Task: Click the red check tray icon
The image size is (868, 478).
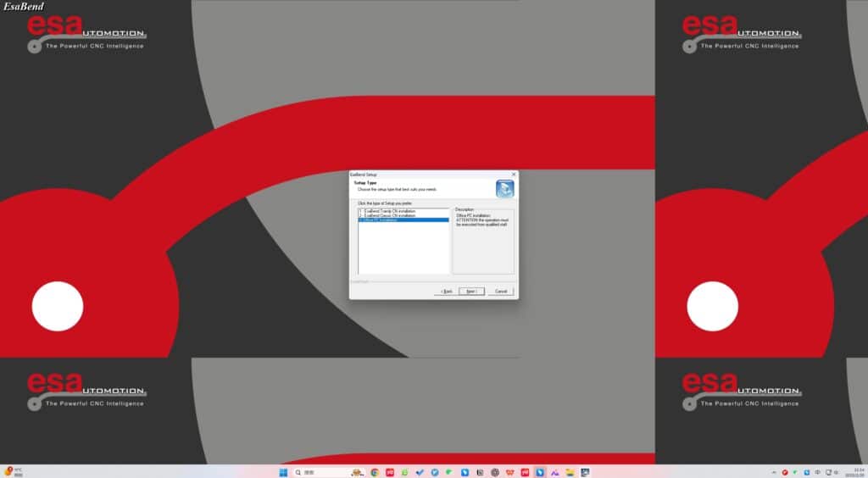Action: pyautogui.click(x=785, y=472)
